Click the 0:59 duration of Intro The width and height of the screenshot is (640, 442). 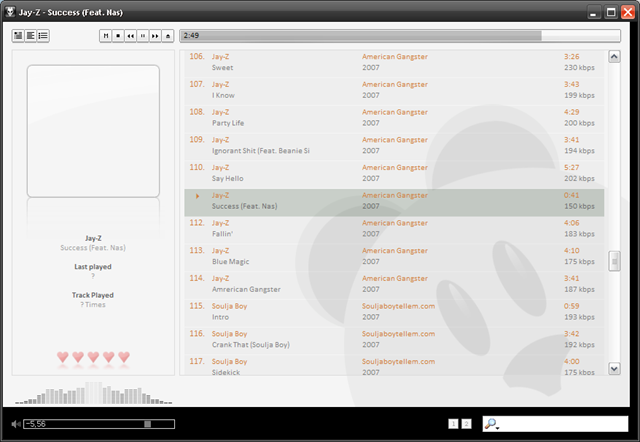pos(571,306)
